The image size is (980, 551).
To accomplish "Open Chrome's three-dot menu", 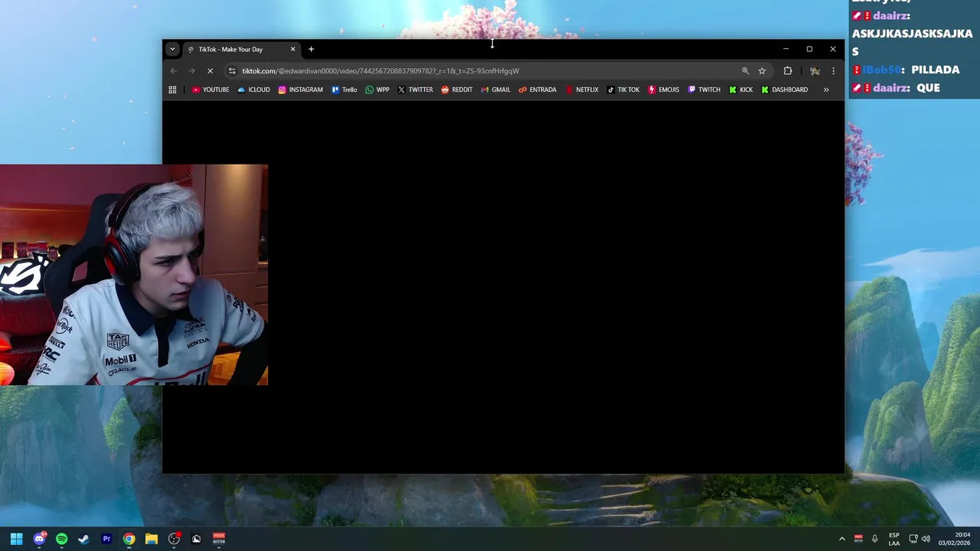I will pyautogui.click(x=833, y=71).
